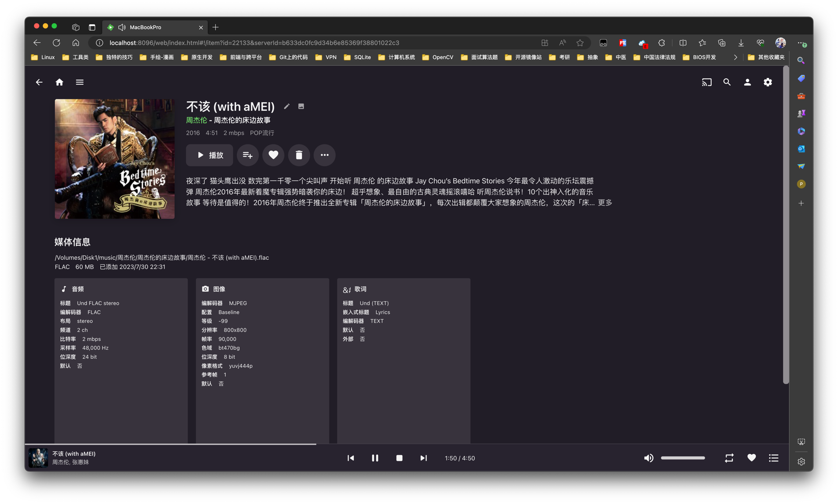This screenshot has height=504, width=838.
Task: Open Jellyfin search icon
Action: (727, 82)
